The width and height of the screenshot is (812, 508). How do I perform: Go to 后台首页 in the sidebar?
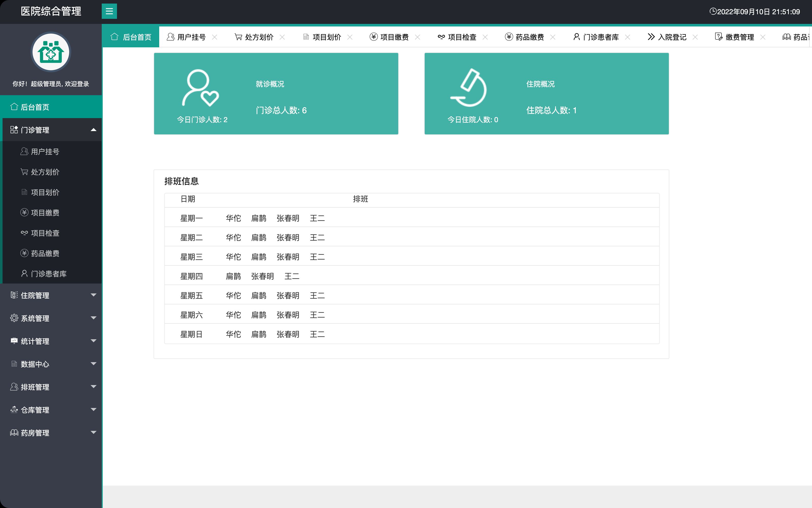(x=51, y=107)
